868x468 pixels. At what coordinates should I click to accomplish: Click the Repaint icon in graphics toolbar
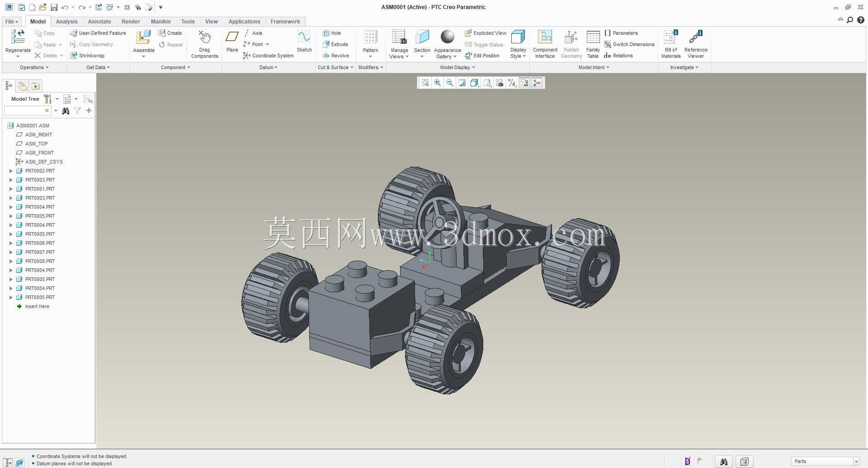[462, 83]
